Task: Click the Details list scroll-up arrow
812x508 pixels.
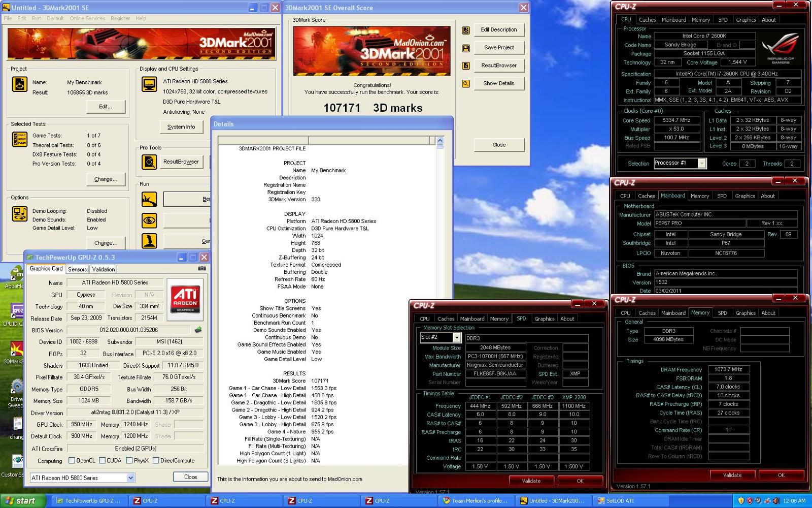Action: pos(440,141)
